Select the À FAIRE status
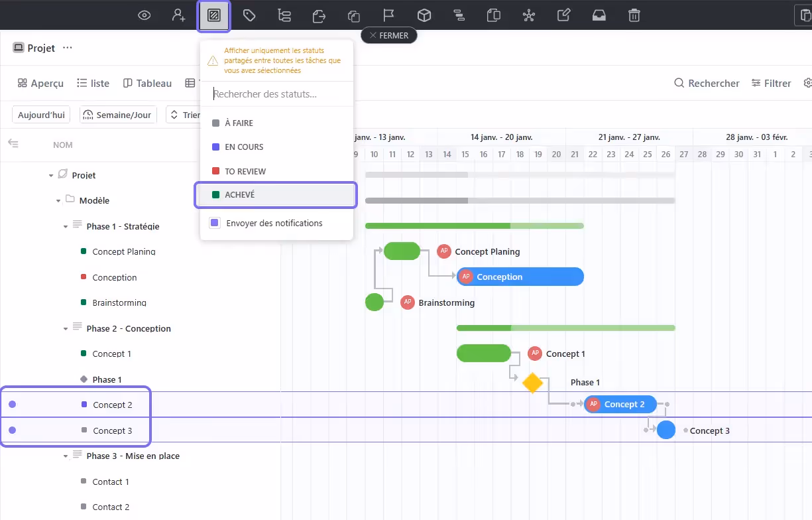The height and width of the screenshot is (520, 812). pyautogui.click(x=239, y=123)
